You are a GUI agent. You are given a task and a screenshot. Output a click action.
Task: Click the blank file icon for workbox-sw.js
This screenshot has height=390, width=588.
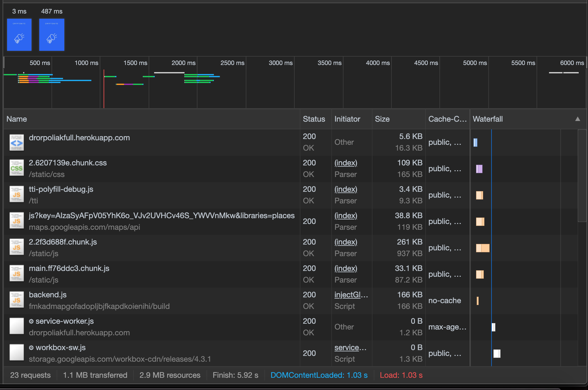pos(17,353)
